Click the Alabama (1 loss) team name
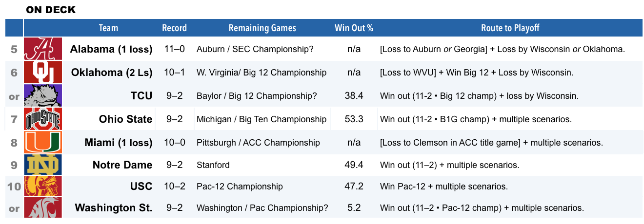The width and height of the screenshot is (644, 224). (x=111, y=49)
